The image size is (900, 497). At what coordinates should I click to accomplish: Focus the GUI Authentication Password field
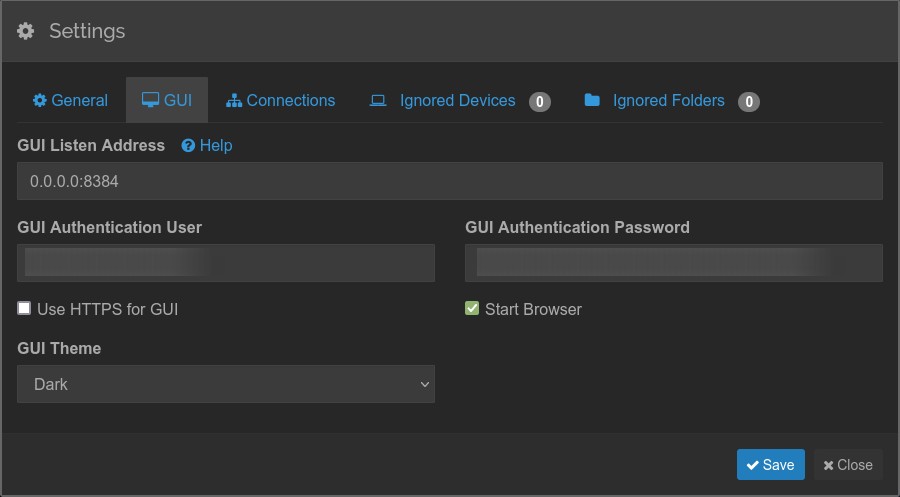[x=673, y=263]
